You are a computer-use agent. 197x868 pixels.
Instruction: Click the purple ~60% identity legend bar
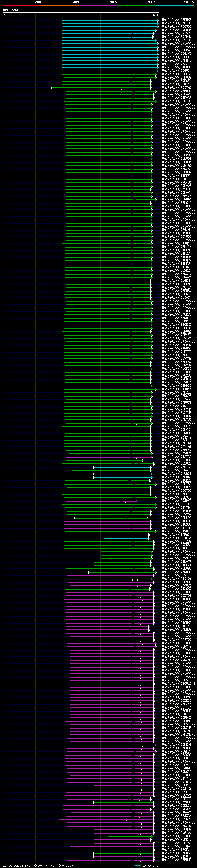click(99, 6)
